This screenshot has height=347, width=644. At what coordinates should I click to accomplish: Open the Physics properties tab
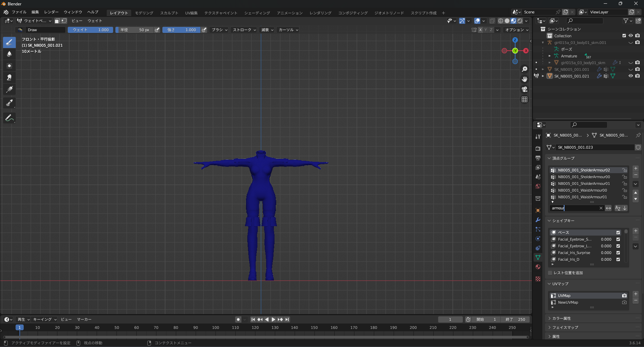[538, 239]
